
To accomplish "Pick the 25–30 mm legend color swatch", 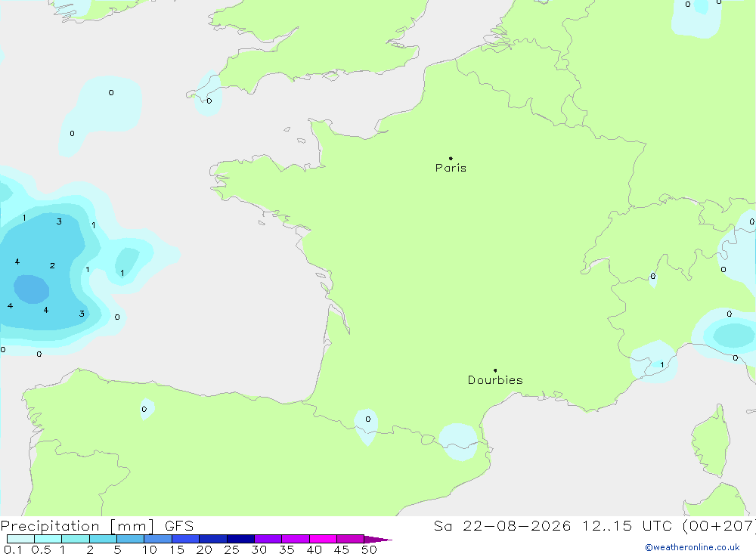I will tap(240, 539).
